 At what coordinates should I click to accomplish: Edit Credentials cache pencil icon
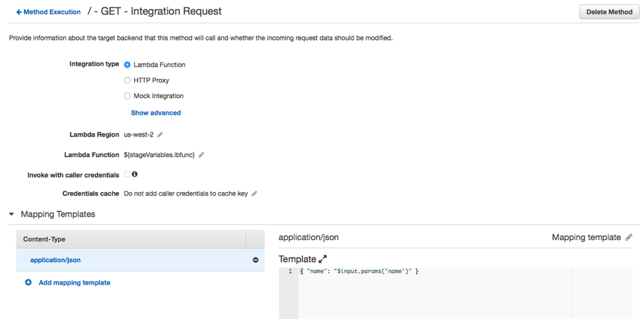254,194
